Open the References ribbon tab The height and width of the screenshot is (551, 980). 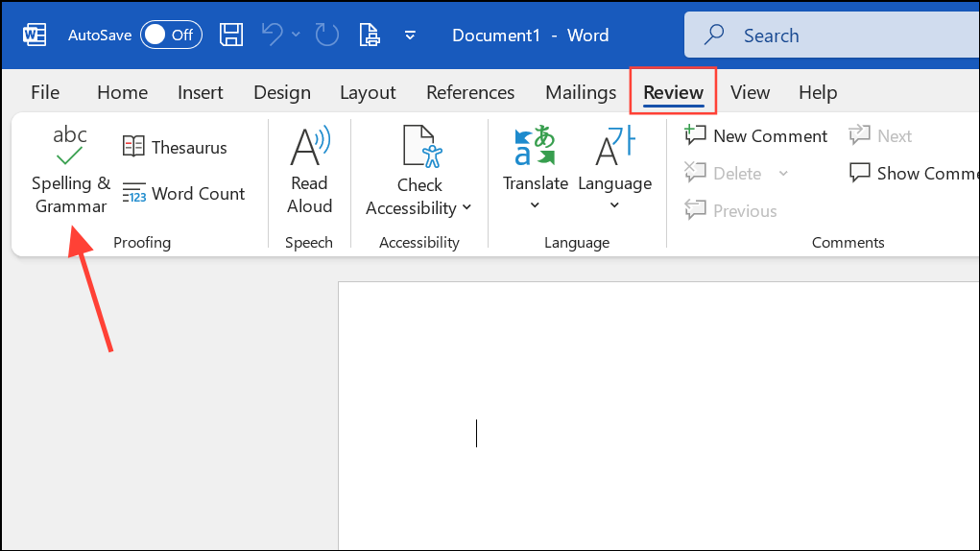coord(469,92)
